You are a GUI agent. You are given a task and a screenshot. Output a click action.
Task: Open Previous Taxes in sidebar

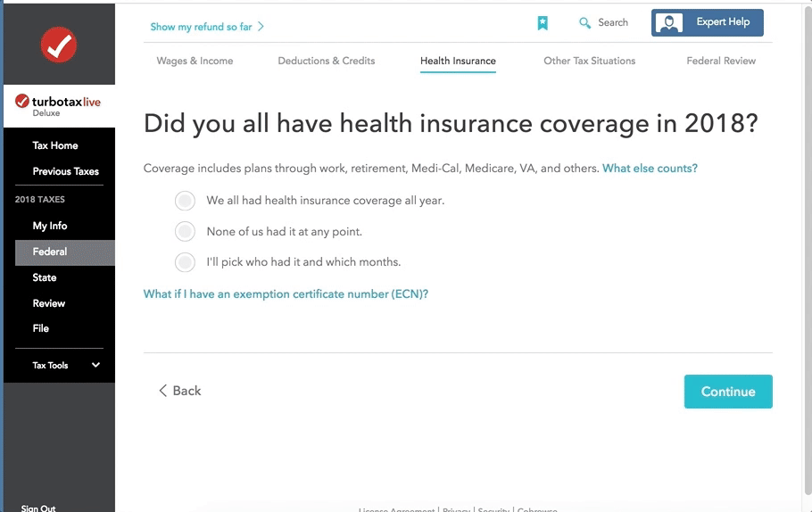click(65, 171)
